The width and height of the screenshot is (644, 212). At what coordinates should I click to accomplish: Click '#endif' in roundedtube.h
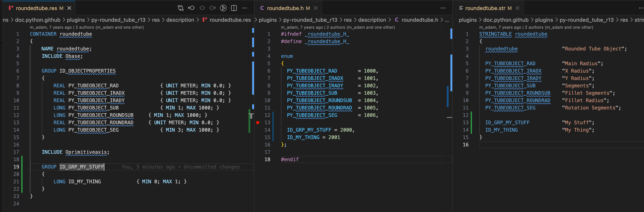(x=290, y=160)
